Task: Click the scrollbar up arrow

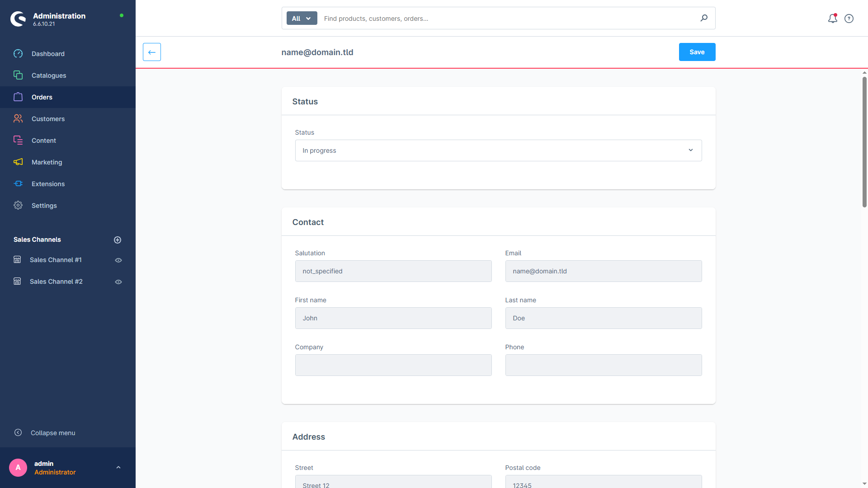Action: [864, 72]
